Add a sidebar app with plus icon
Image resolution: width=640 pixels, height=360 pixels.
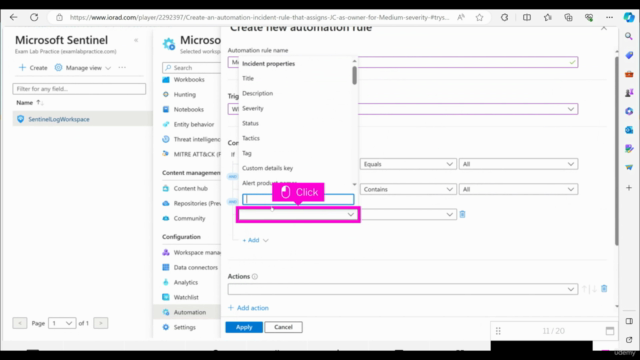(629, 188)
